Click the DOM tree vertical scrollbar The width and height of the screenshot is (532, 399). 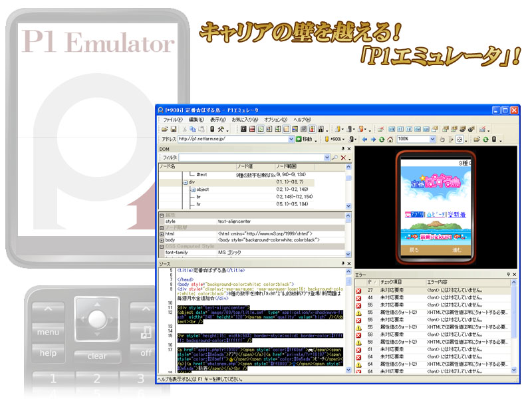[x=348, y=186]
